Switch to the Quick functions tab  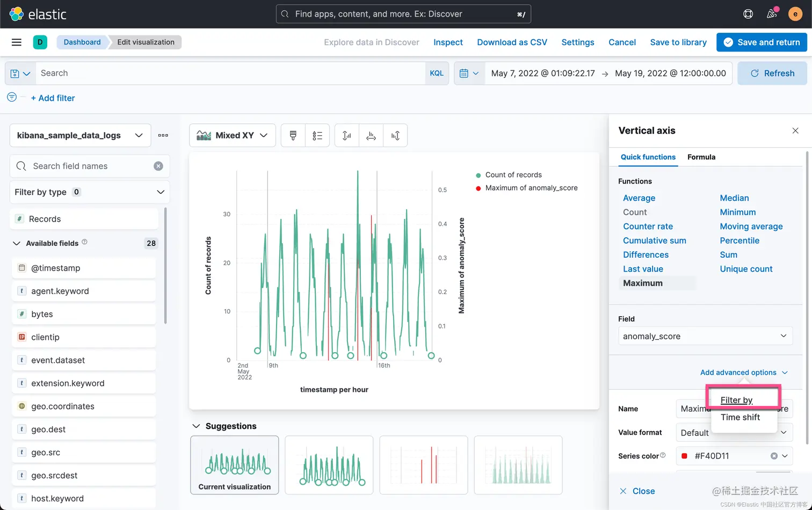click(x=648, y=157)
